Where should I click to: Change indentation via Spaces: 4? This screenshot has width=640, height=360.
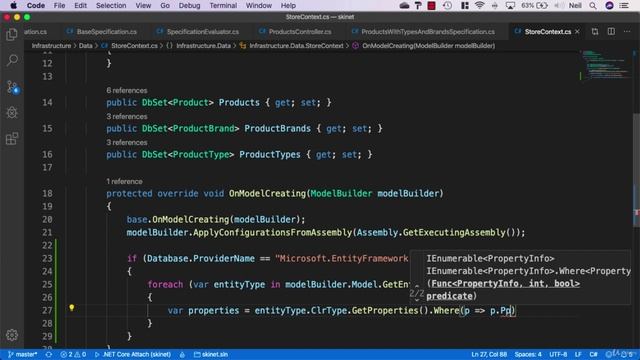(528, 354)
